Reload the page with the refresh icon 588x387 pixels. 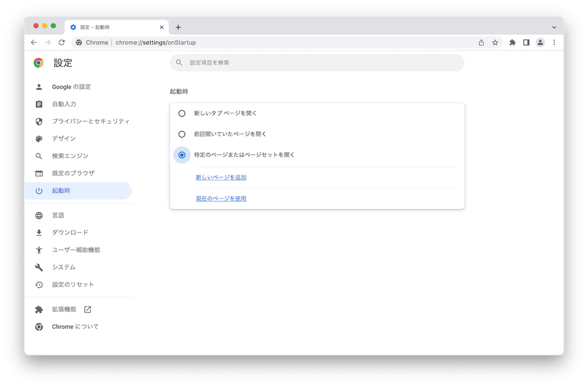(x=61, y=43)
